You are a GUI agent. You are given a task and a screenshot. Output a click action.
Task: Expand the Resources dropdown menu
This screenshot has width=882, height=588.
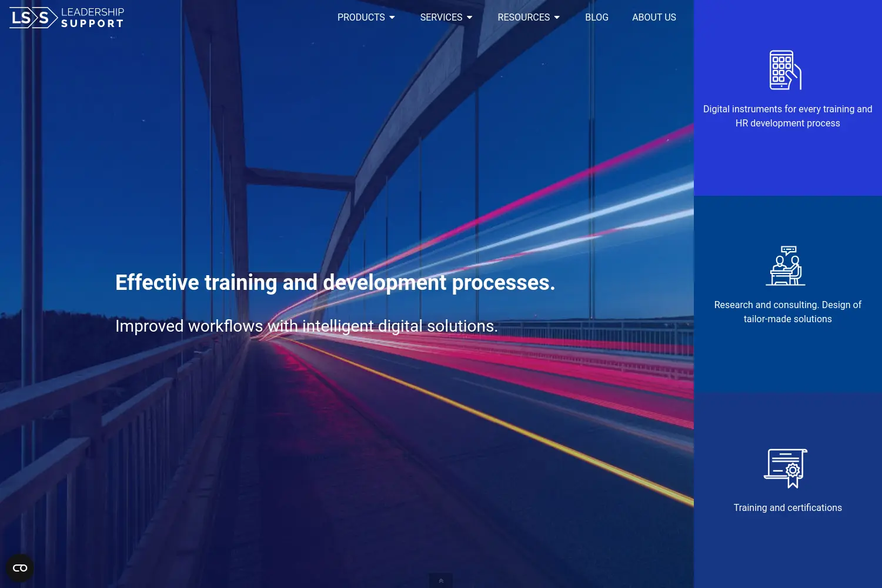[x=529, y=18]
